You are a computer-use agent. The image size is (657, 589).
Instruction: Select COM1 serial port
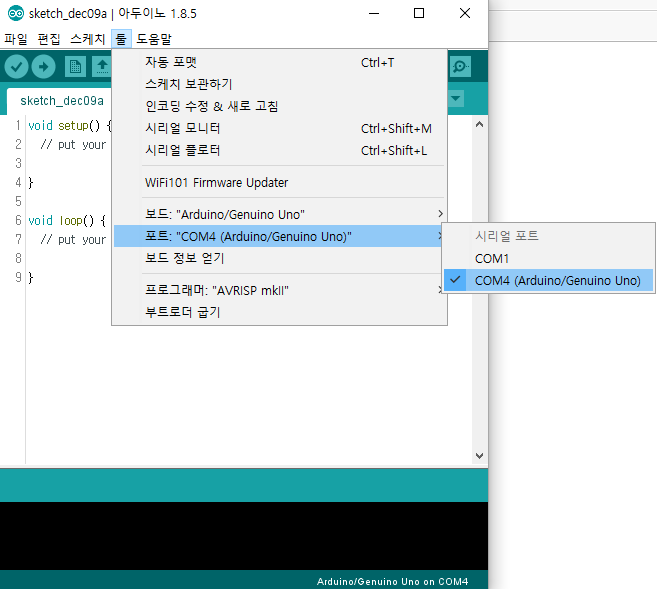coord(548,258)
